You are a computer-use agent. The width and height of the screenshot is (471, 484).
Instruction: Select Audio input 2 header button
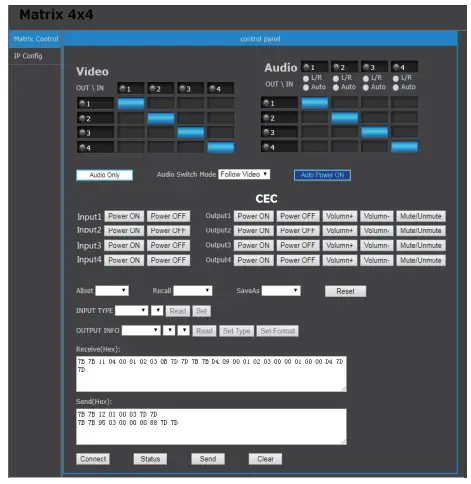pyautogui.click(x=345, y=67)
